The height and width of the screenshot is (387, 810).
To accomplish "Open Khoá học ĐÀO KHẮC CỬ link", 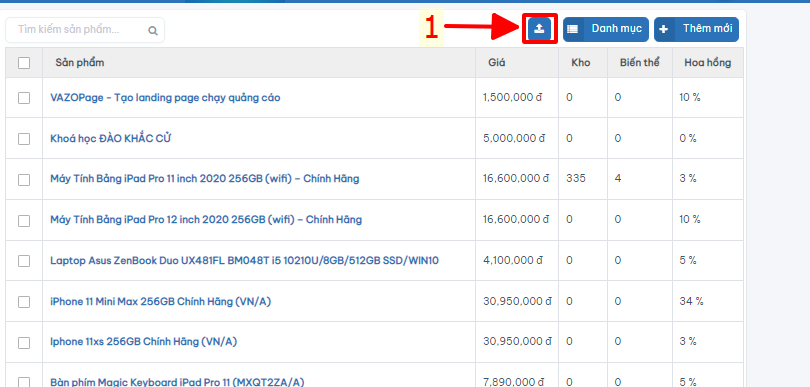I will [x=111, y=138].
